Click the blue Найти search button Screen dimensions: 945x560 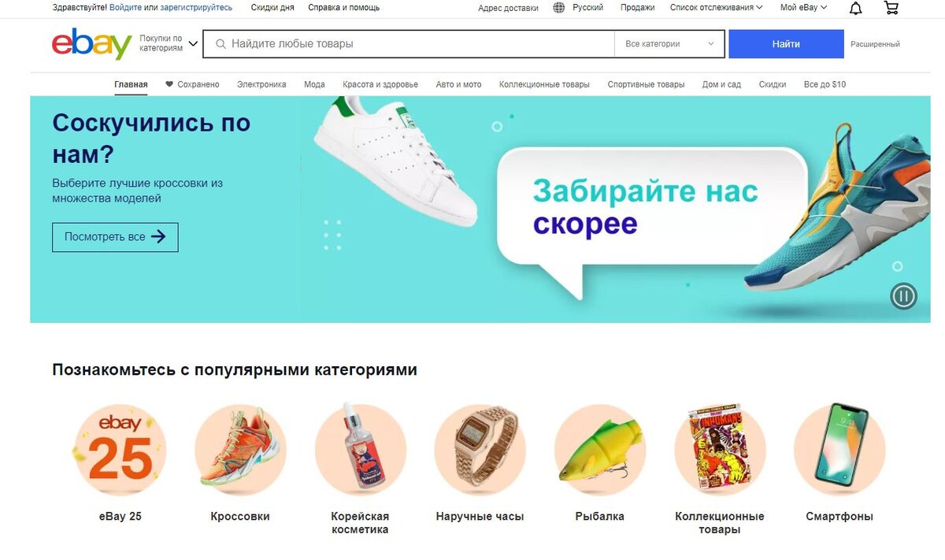[x=786, y=44]
